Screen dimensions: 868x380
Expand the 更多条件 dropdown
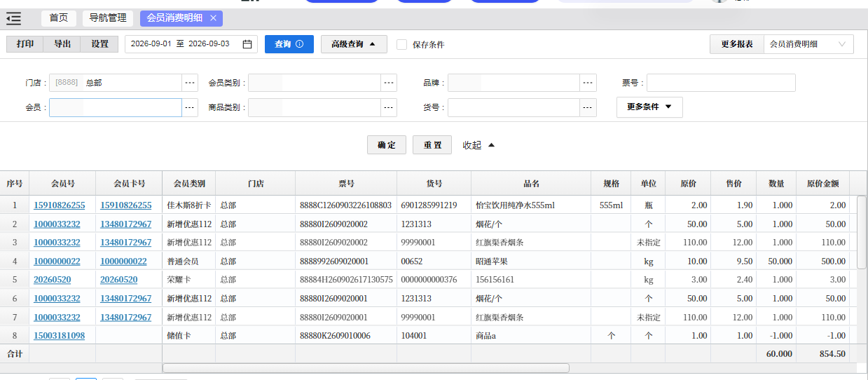649,107
